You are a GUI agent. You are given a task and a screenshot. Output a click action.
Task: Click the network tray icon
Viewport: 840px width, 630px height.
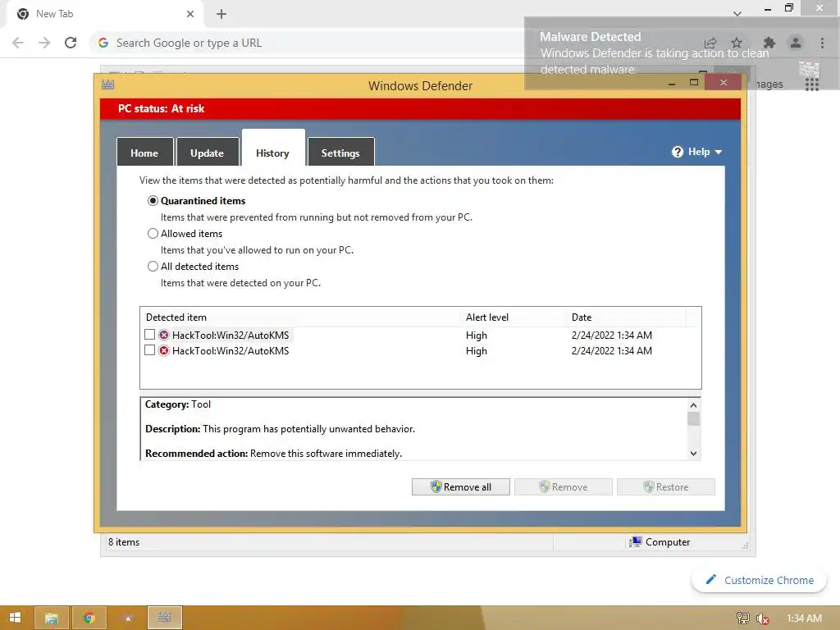pos(742,619)
